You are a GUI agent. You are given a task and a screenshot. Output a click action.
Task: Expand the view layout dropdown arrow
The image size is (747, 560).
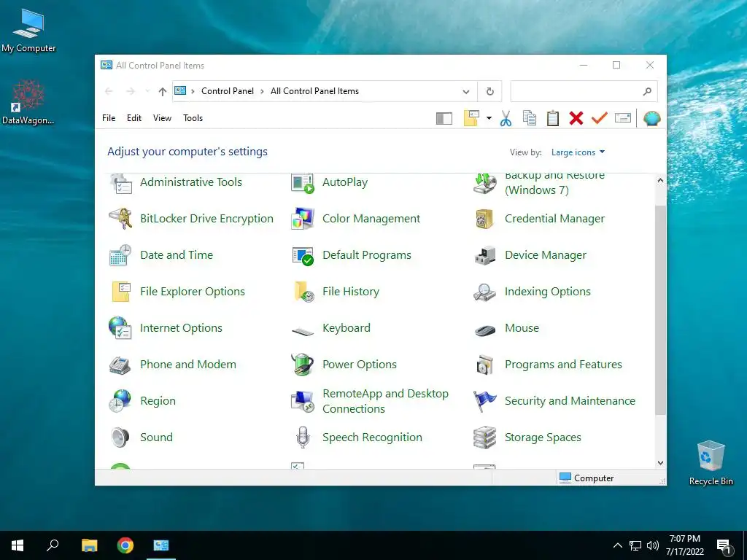489,118
